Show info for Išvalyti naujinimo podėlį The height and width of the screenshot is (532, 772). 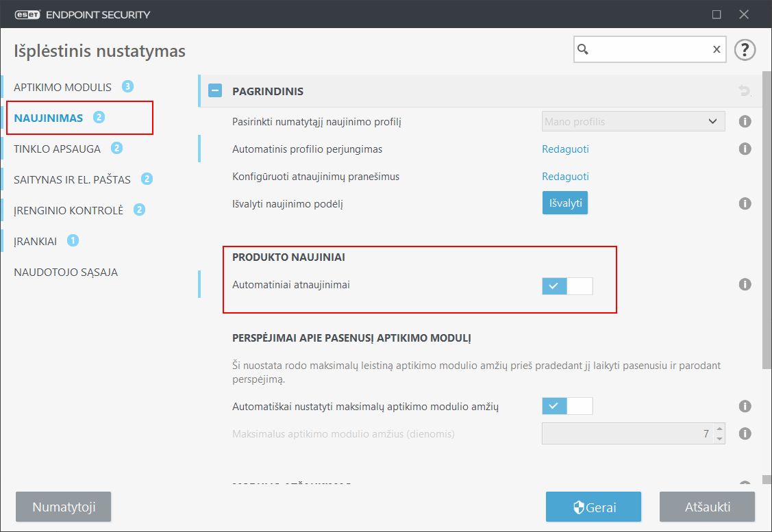point(745,203)
